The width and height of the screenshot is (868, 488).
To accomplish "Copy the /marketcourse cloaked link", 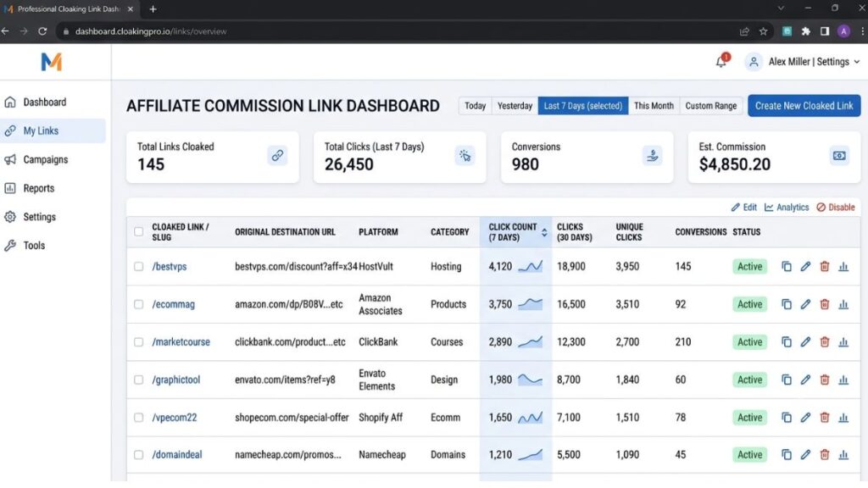I will point(786,342).
